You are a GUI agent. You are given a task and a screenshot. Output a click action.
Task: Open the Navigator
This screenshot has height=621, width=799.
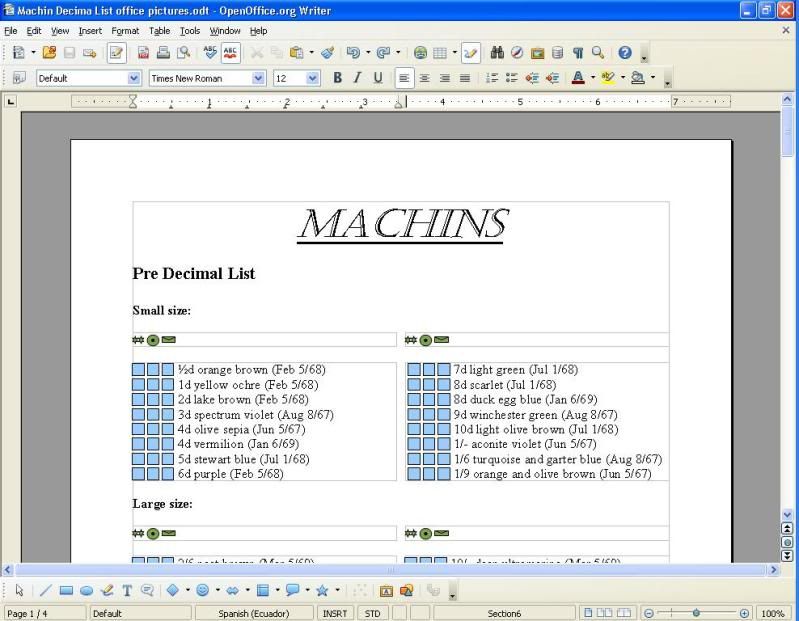coord(517,52)
